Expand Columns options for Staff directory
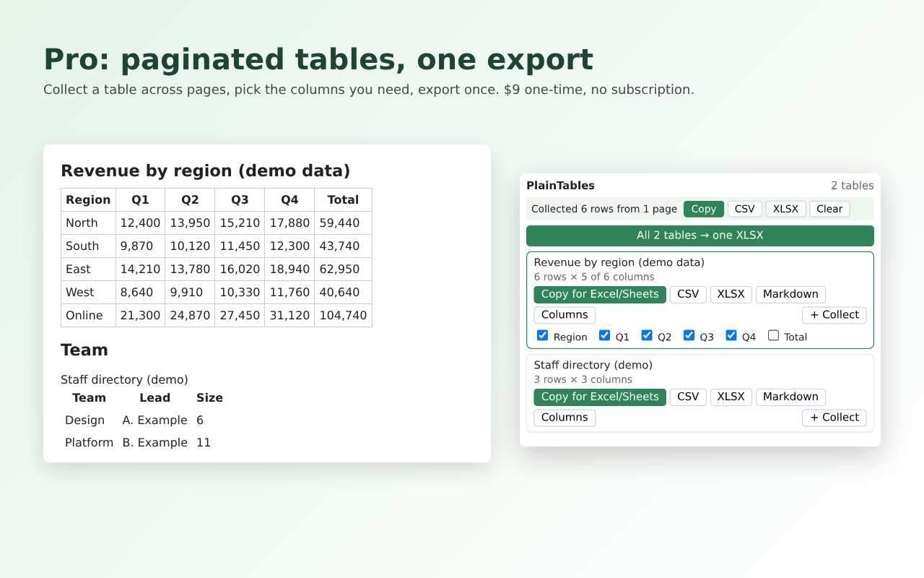This screenshot has width=924, height=578. coord(565,418)
